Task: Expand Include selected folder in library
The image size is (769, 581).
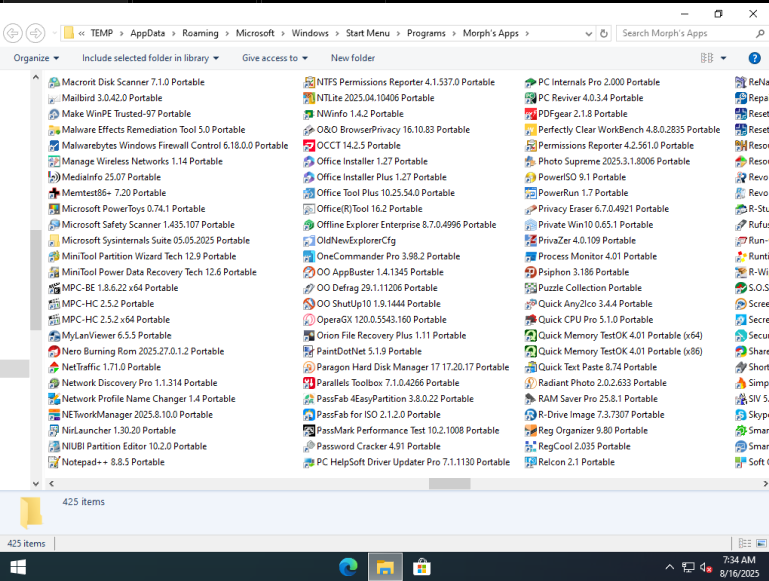Action: pyautogui.click(x=150, y=58)
